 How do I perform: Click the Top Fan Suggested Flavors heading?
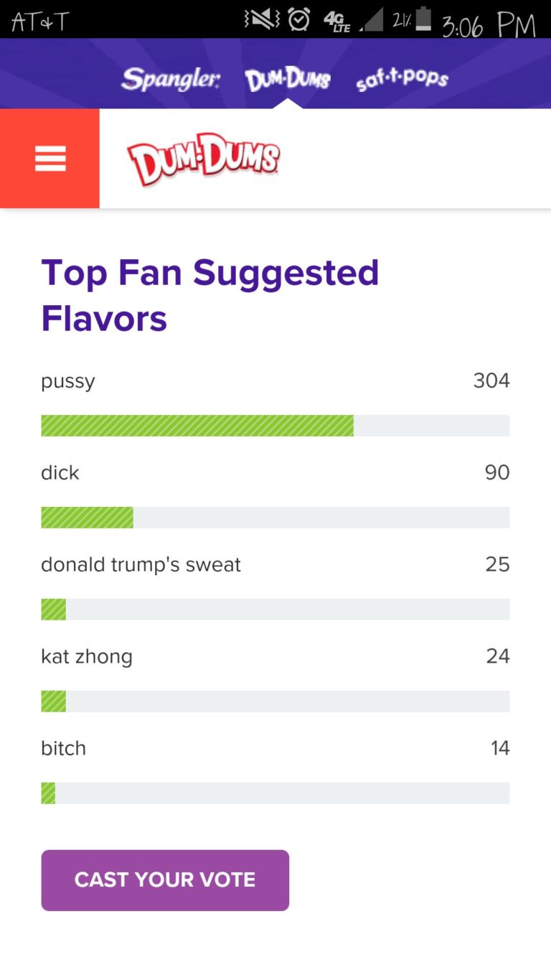pos(209,295)
